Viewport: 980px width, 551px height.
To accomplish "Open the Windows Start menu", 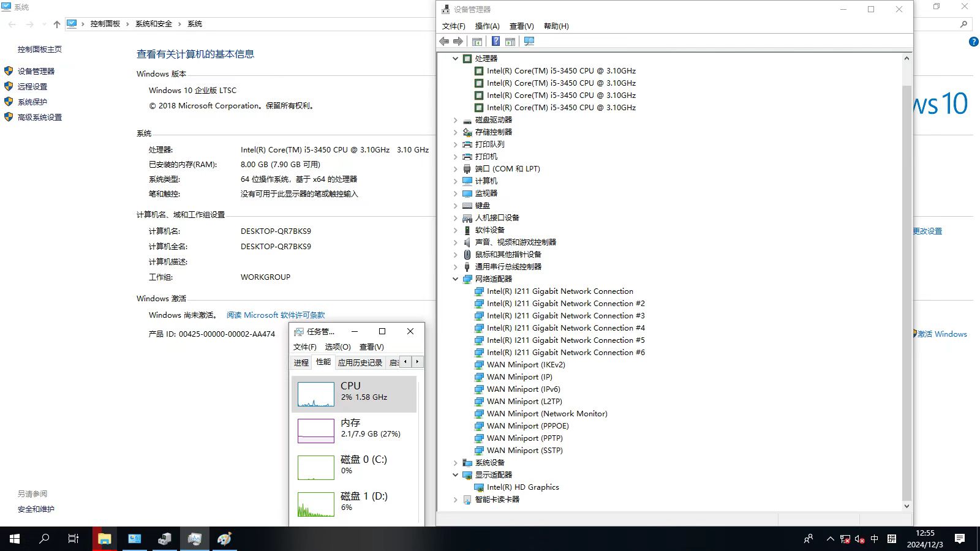I will 15,539.
